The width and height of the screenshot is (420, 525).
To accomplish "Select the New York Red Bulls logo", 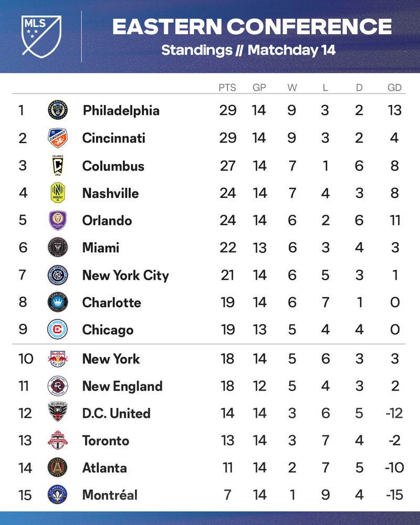I will (58, 359).
